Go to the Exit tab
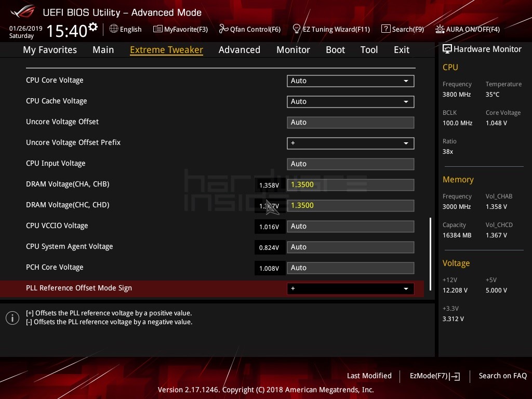Viewport: 532px width, 399px height. coord(402,50)
